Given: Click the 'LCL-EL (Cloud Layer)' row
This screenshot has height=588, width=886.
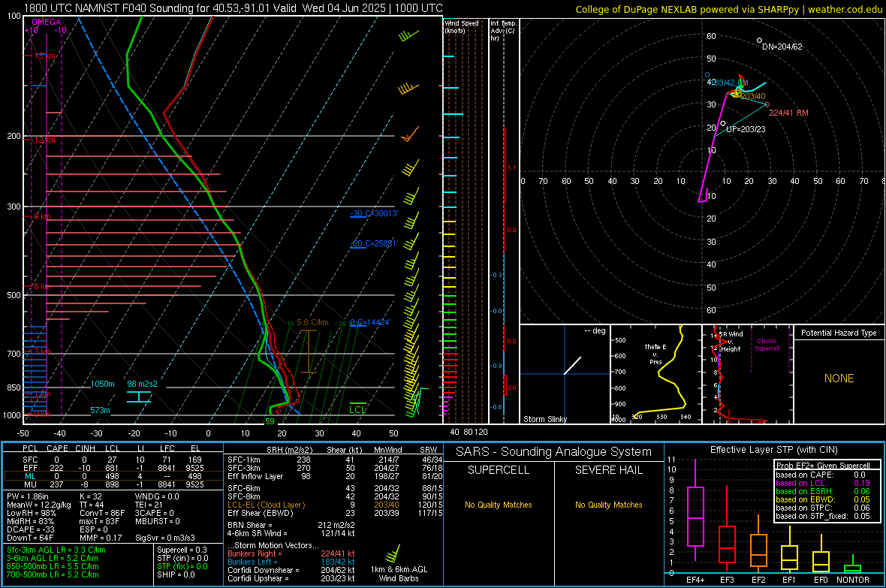Looking at the screenshot, I should click(x=335, y=505).
